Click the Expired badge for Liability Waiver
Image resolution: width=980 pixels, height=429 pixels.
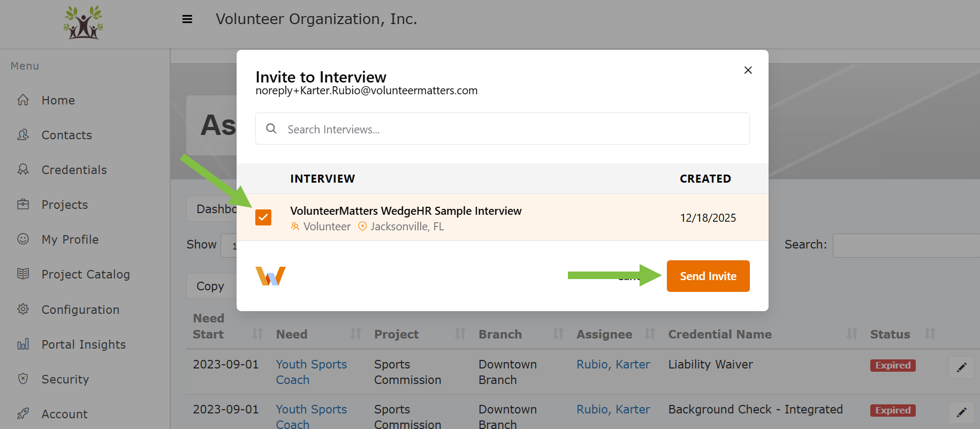click(893, 365)
